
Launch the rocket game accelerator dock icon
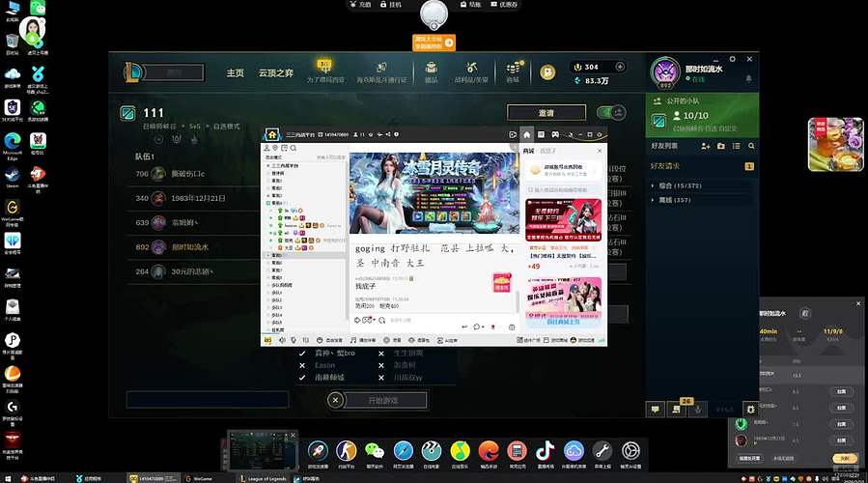coord(318,451)
